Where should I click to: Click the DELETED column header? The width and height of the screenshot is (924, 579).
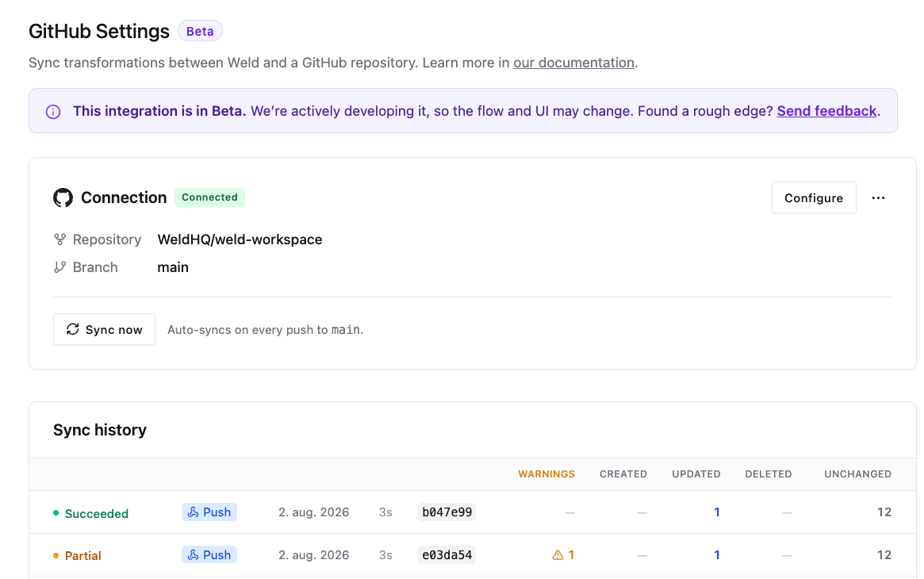[768, 474]
